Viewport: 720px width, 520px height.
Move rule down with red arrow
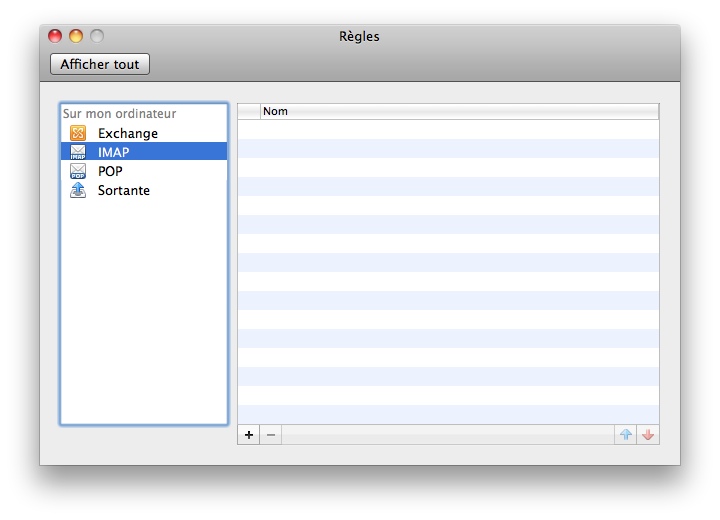click(648, 435)
